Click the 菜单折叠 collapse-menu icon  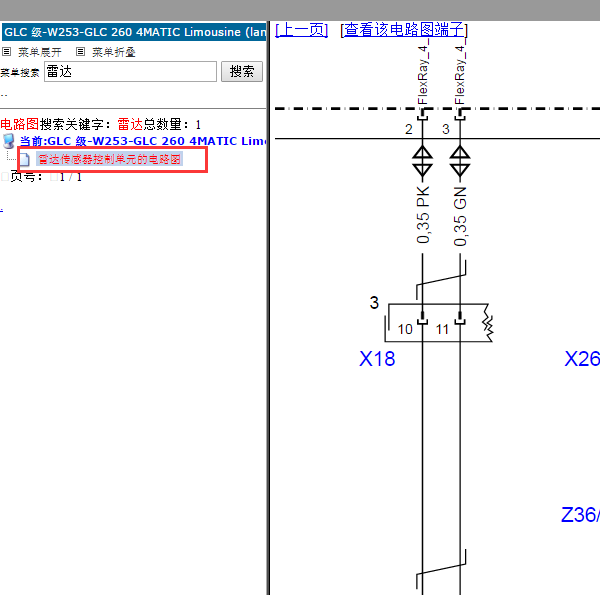pos(80,52)
